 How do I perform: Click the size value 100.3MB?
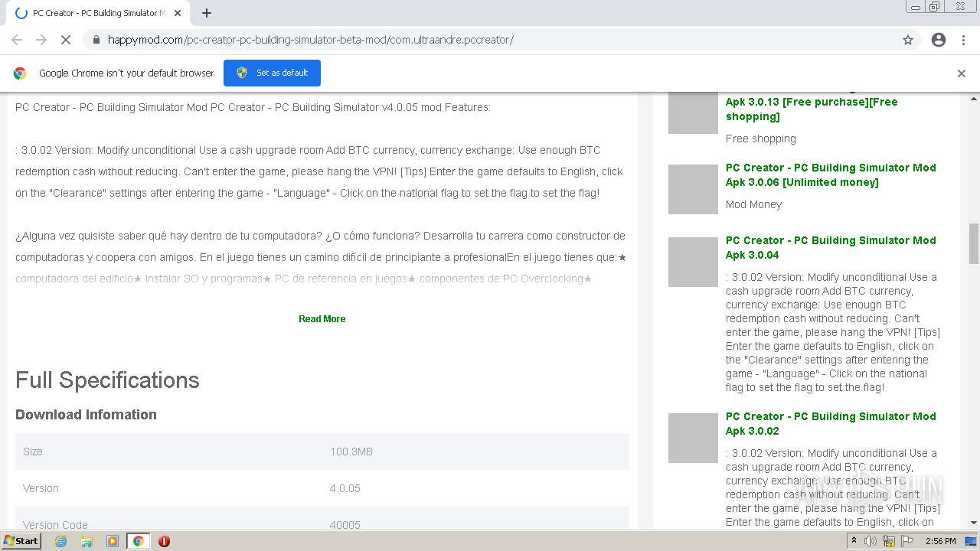pyautogui.click(x=351, y=452)
